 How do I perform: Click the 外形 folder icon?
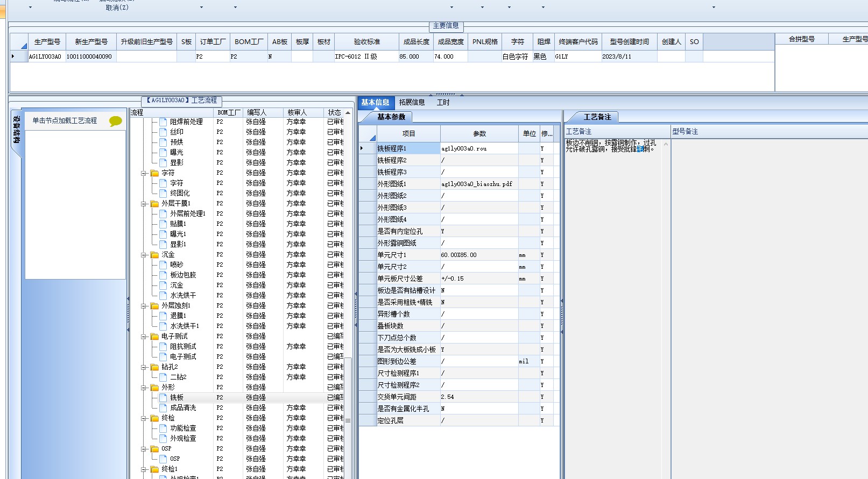(x=155, y=388)
